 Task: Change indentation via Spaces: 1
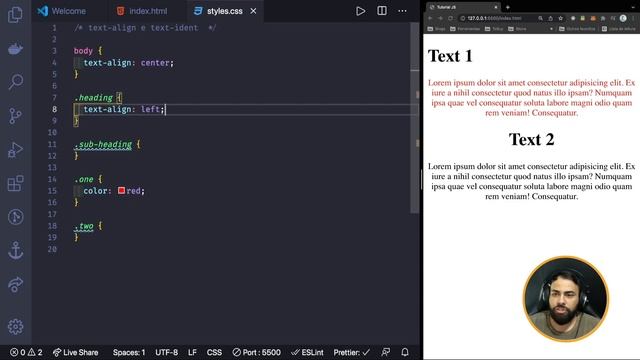click(x=129, y=352)
